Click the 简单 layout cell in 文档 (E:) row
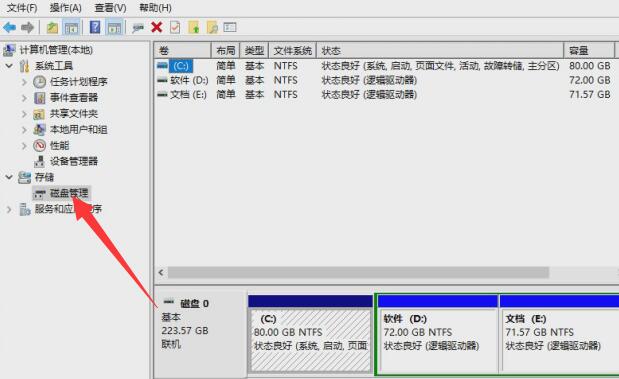This screenshot has width=619, height=379. tap(226, 94)
